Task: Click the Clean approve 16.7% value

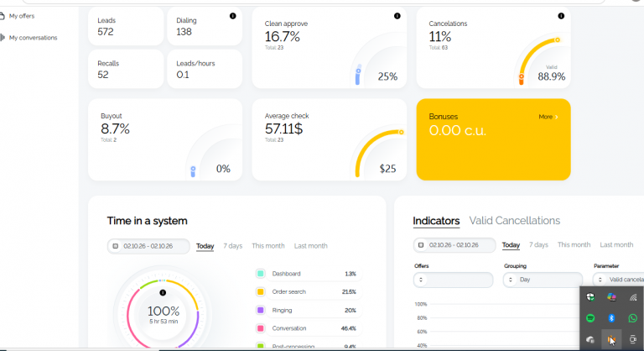Action: coord(282,37)
